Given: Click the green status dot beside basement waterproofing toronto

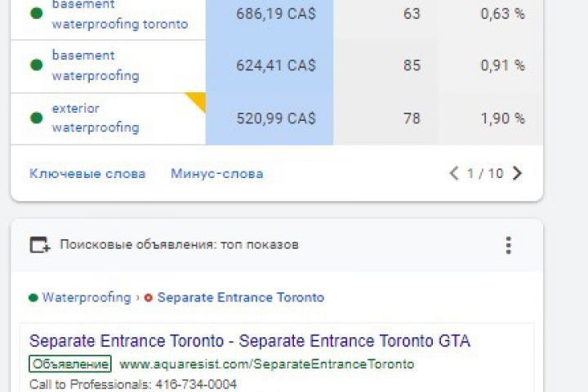Looking at the screenshot, I should pyautogui.click(x=36, y=14).
